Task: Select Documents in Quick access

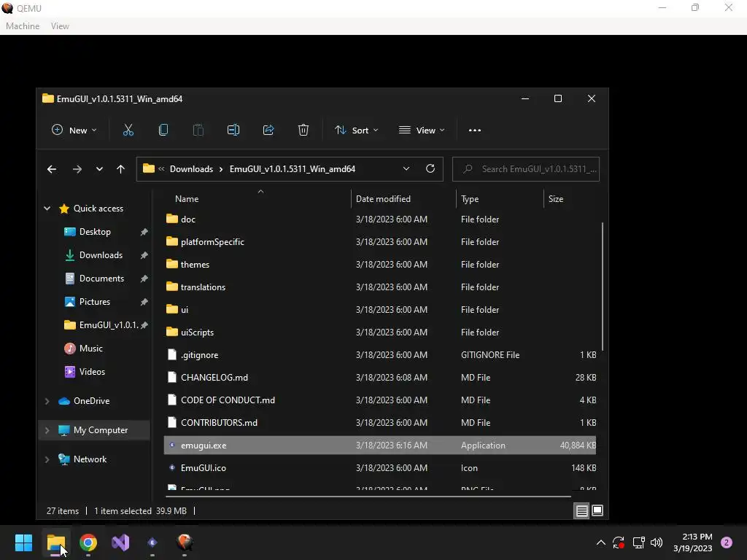Action: [101, 279]
